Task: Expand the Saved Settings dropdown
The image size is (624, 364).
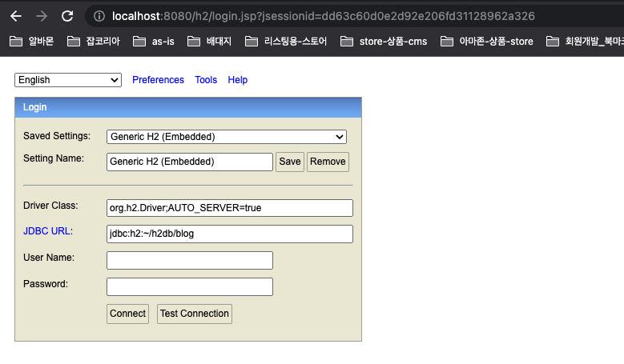Action: coord(227,137)
